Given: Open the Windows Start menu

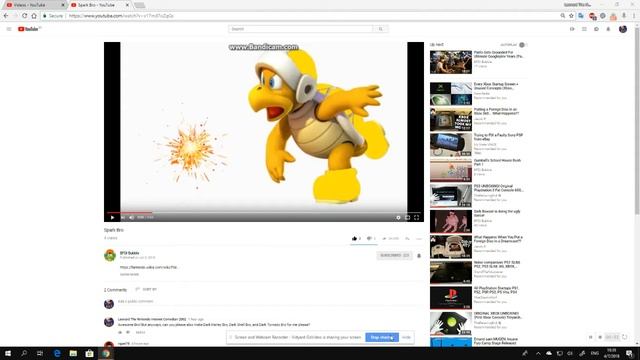Looking at the screenshot, I should [x=8, y=353].
